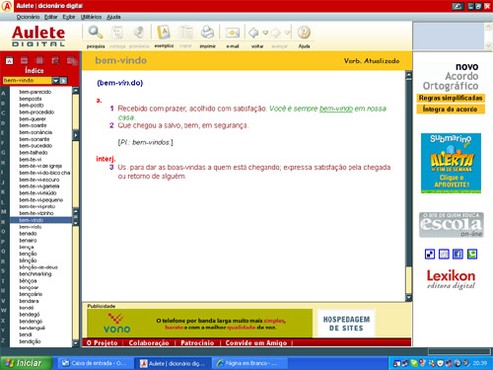Jump to letter A in alphabet strip
This screenshot has width=493, height=370.
coord(3,93)
